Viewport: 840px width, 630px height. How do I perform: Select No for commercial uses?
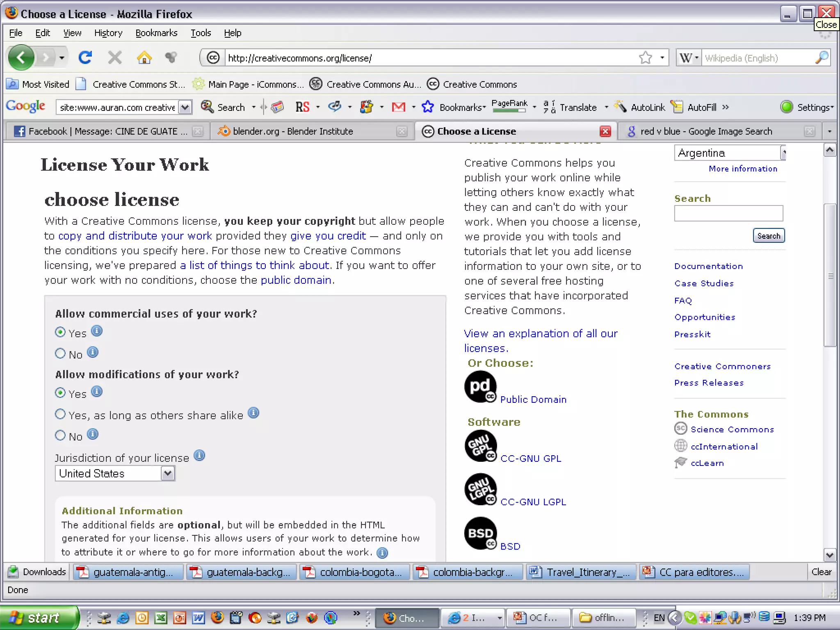tap(60, 353)
